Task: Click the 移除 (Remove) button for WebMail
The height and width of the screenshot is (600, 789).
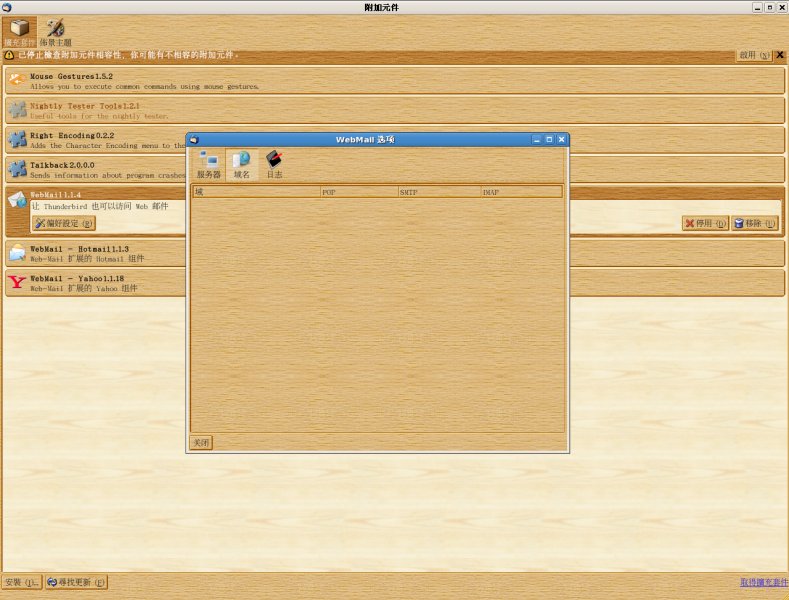Action: 754,223
